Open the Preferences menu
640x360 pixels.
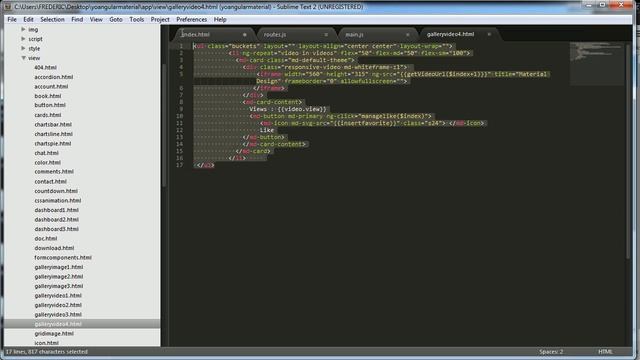click(x=191, y=19)
